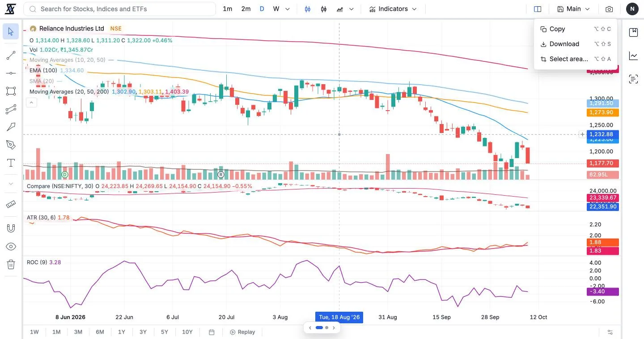The width and height of the screenshot is (644, 339).
Task: Select the parallel channel drawing tool
Action: (11, 109)
